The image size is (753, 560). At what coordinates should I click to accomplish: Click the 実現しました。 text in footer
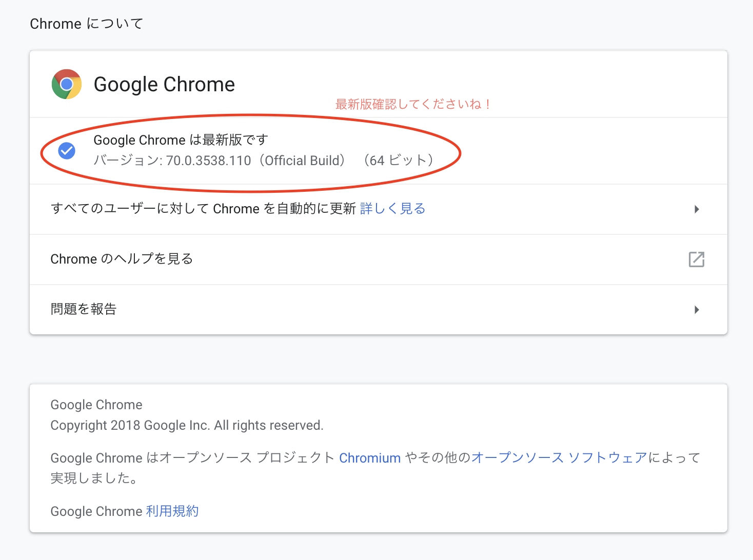tap(94, 478)
